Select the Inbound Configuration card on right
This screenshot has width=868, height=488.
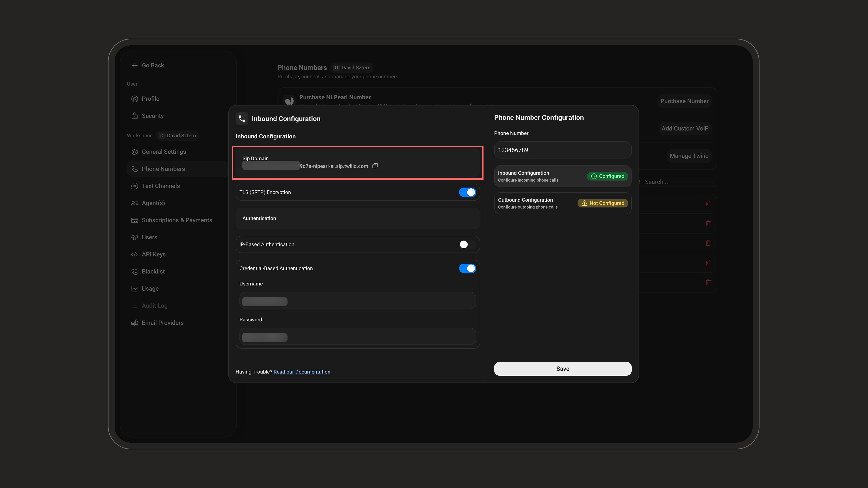coord(563,176)
